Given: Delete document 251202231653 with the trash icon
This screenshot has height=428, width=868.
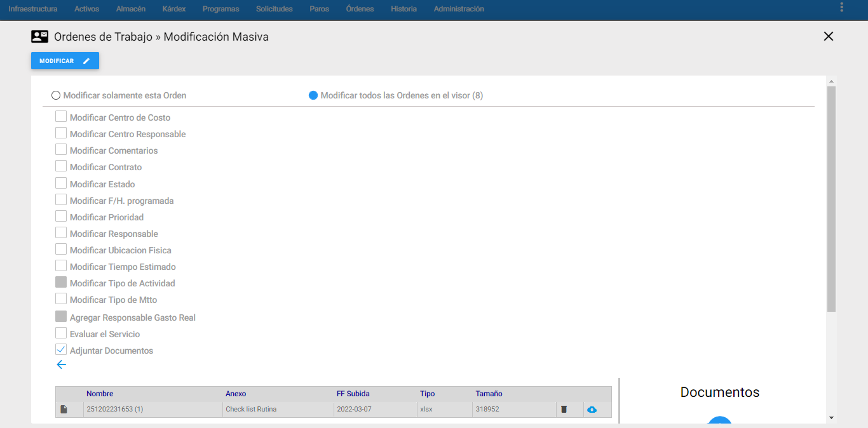Looking at the screenshot, I should tap(564, 410).
